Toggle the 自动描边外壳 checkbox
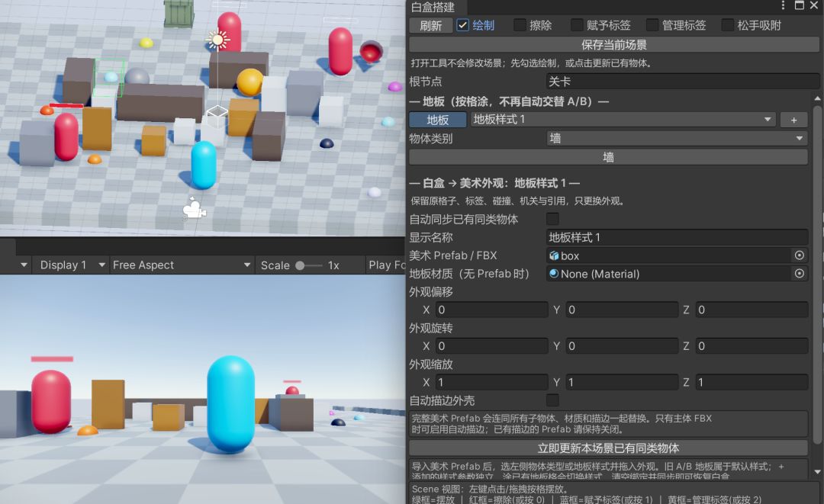Screen dimensions: 824x504 pyautogui.click(x=552, y=400)
